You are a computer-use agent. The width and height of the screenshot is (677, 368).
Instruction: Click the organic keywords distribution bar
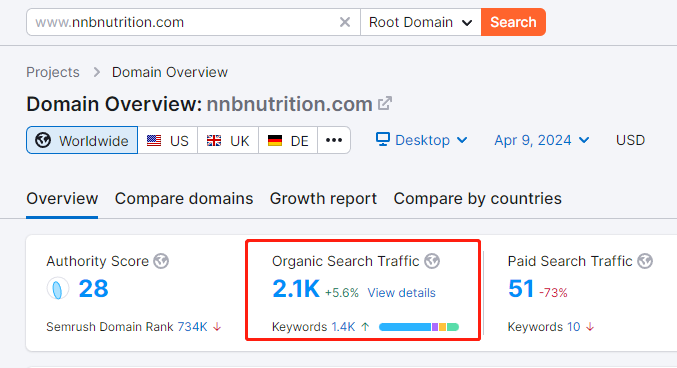coord(419,327)
